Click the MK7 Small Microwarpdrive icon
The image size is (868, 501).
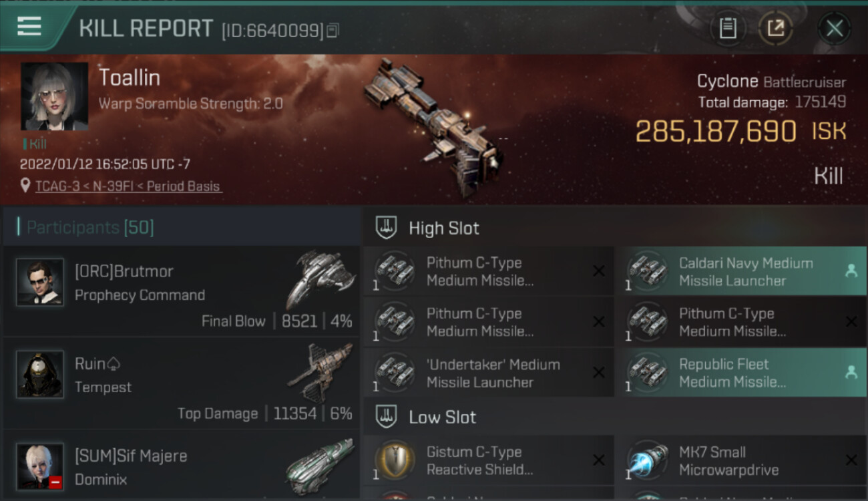pyautogui.click(x=647, y=460)
